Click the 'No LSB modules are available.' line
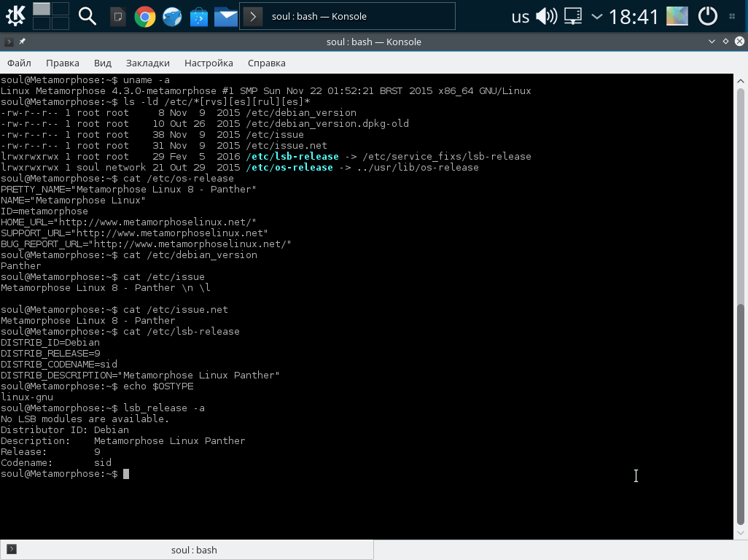Screen dimensions: 748x560 [x=85, y=419]
